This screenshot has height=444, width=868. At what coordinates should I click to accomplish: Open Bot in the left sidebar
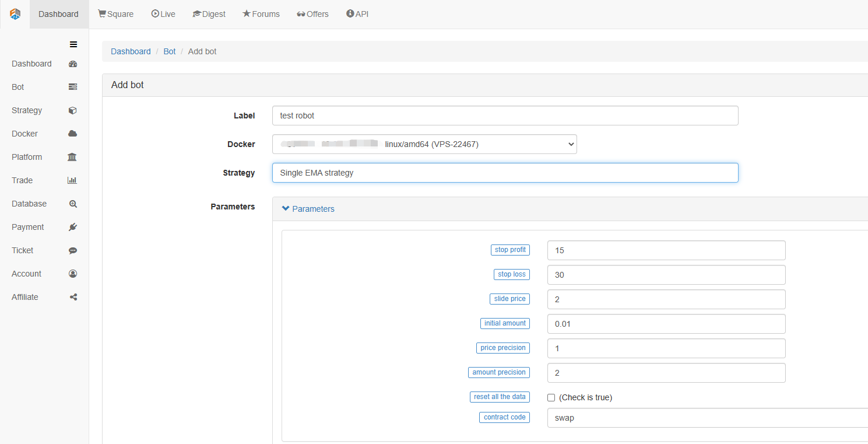[x=18, y=87]
